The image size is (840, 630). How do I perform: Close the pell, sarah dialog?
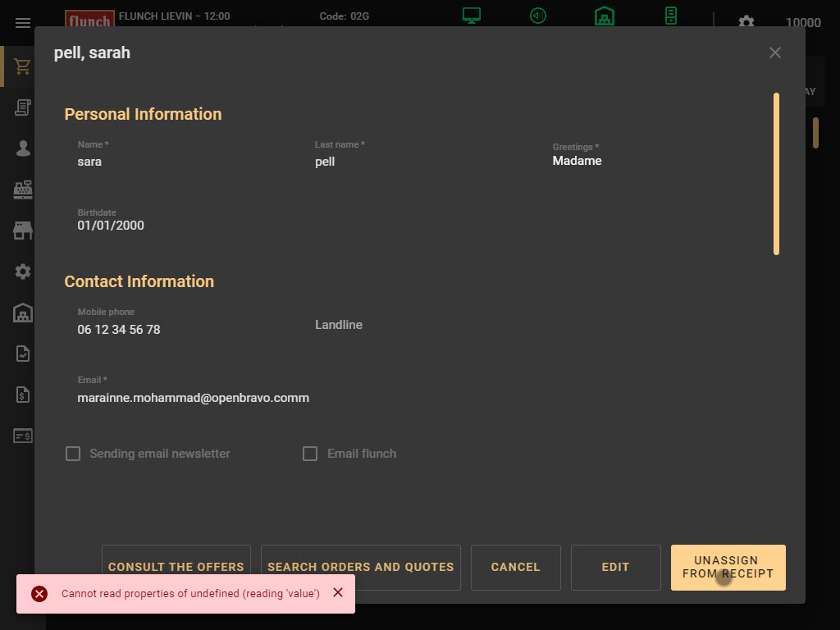774,52
